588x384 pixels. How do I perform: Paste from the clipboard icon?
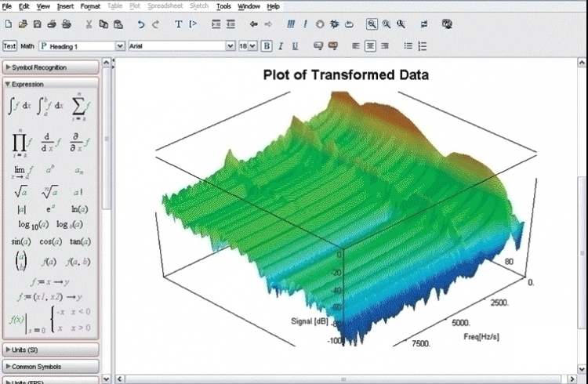118,24
